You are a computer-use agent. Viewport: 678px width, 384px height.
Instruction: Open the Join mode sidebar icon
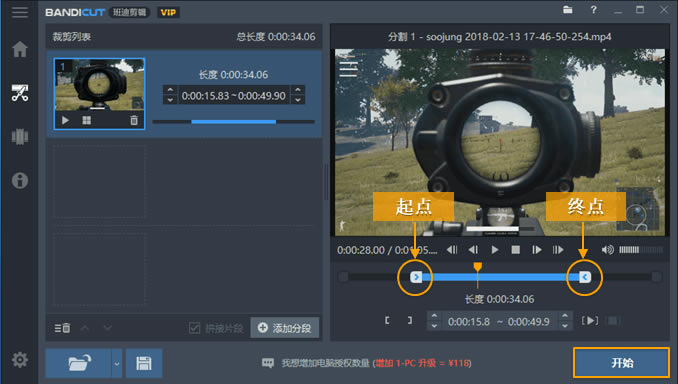(20, 137)
